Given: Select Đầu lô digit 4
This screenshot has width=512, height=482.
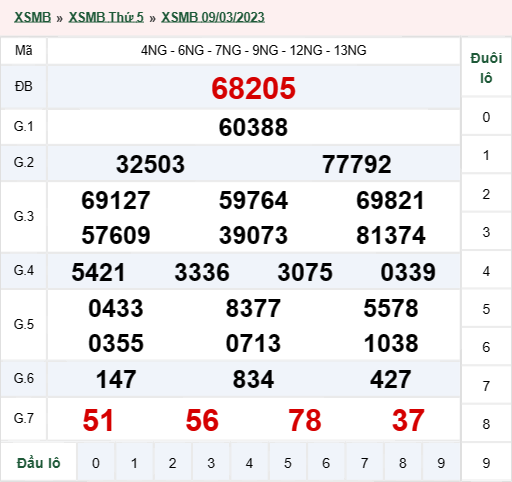Looking at the screenshot, I should (249, 463).
